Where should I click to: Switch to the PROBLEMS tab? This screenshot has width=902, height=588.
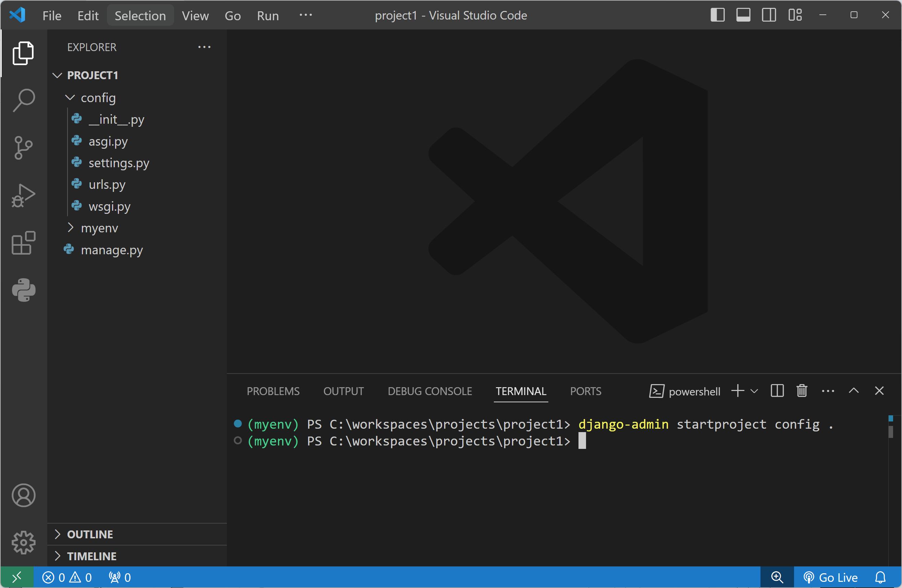click(273, 391)
